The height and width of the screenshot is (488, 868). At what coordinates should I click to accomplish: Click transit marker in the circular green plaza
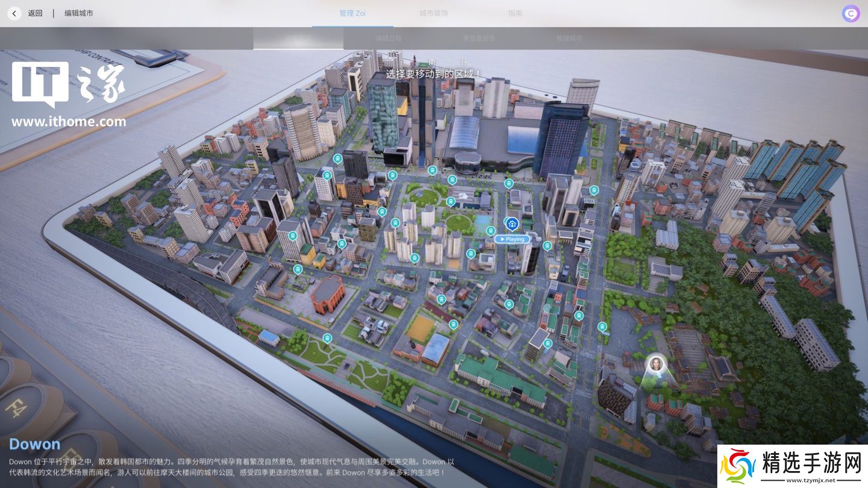pyautogui.click(x=450, y=201)
